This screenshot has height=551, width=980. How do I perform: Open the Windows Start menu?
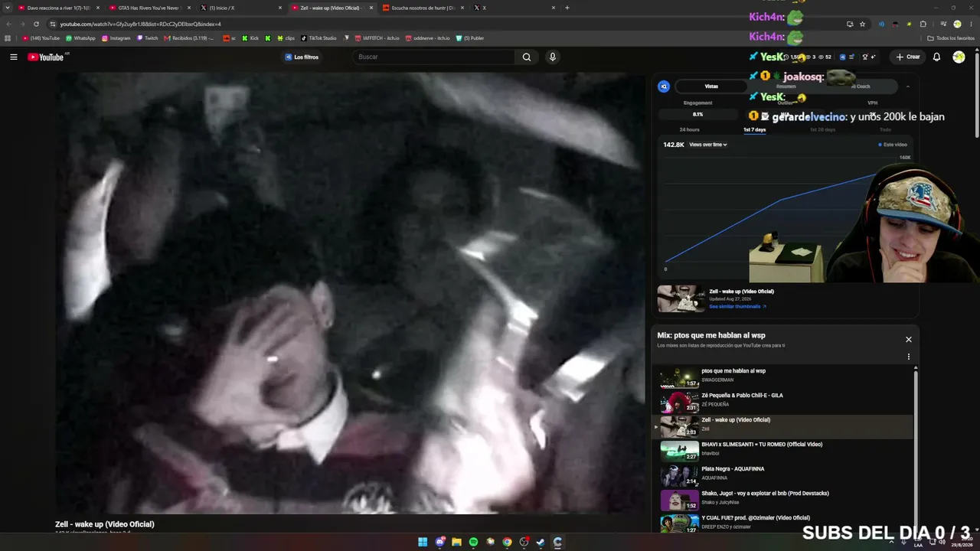[423, 542]
